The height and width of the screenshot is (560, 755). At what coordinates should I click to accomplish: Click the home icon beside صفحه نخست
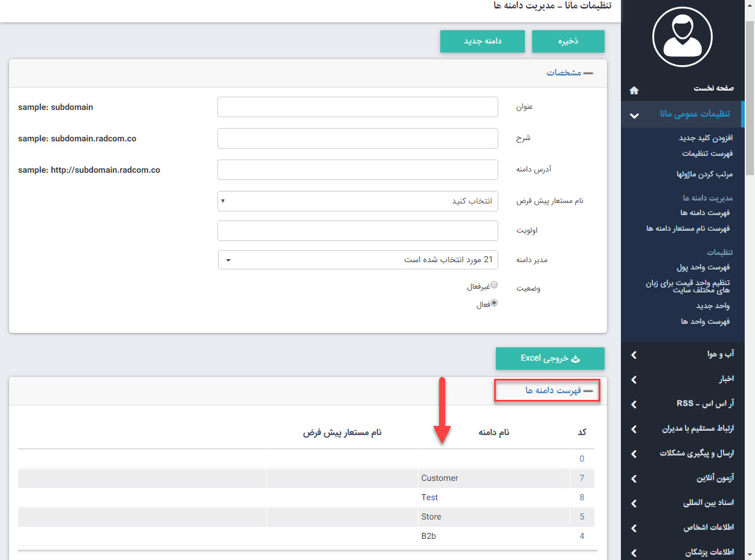(634, 90)
